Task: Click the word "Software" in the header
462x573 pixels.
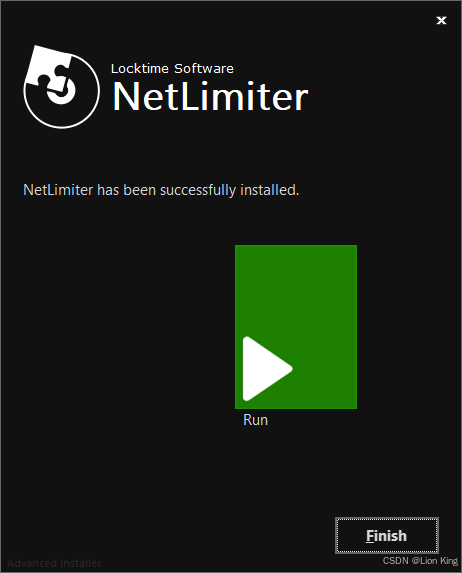Action: click(204, 69)
